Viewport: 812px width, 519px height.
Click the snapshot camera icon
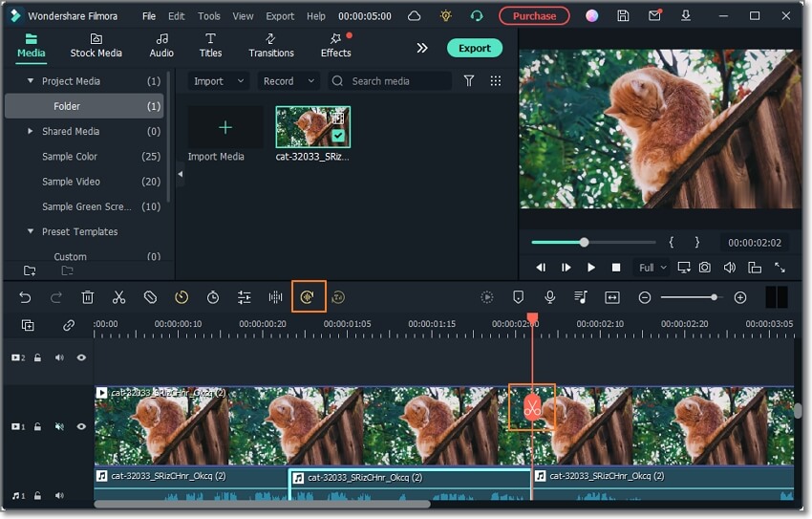pyautogui.click(x=705, y=268)
